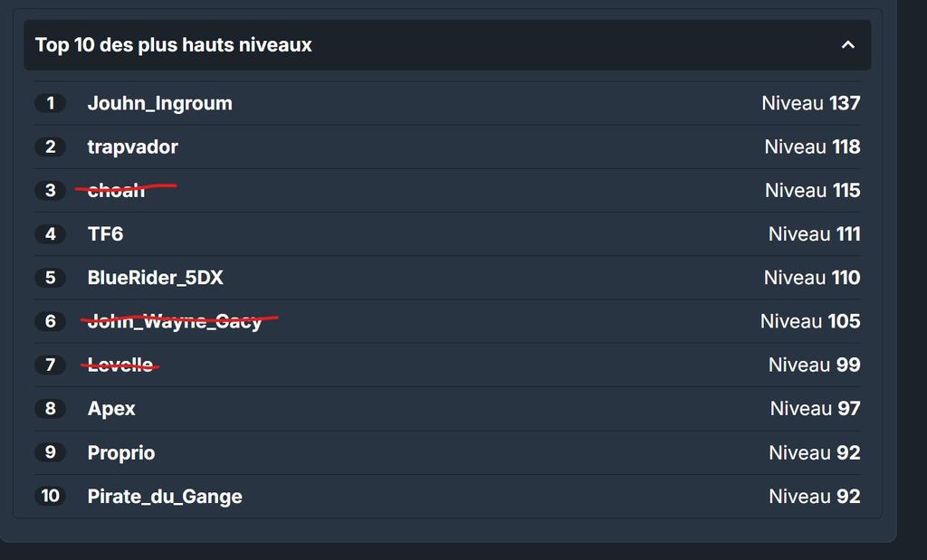Select the crossed-out Levelle entry
Screen dimensions: 927x560
click(x=120, y=365)
